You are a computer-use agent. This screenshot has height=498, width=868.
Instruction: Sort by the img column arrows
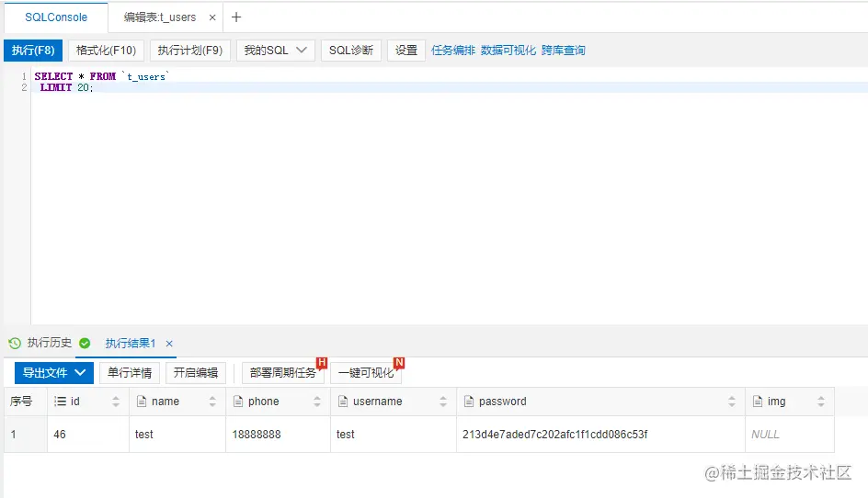(x=821, y=402)
